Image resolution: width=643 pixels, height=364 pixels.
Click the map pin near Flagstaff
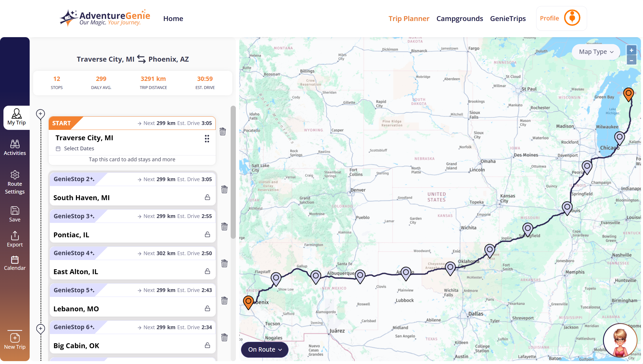point(276,279)
